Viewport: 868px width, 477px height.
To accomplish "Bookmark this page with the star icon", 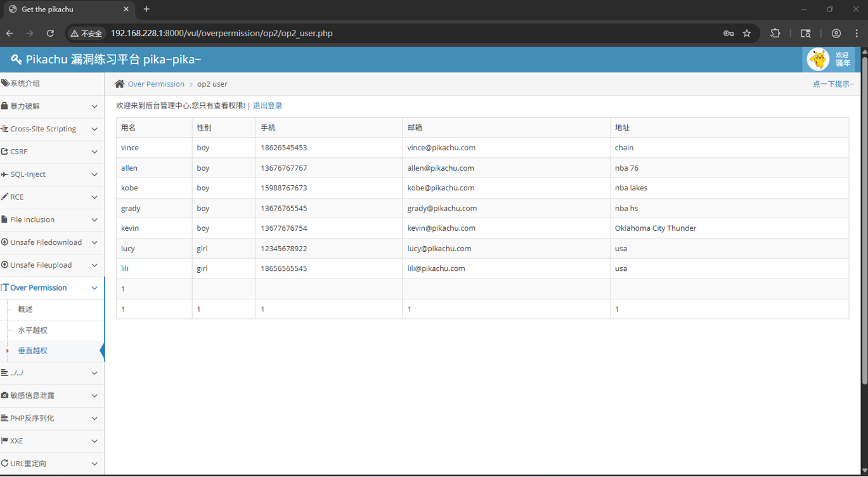I will (747, 33).
